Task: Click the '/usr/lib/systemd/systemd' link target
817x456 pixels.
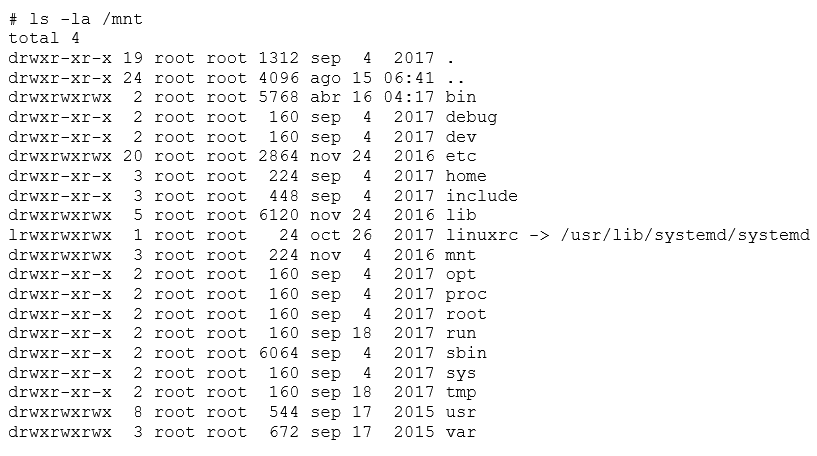Action: tap(685, 235)
